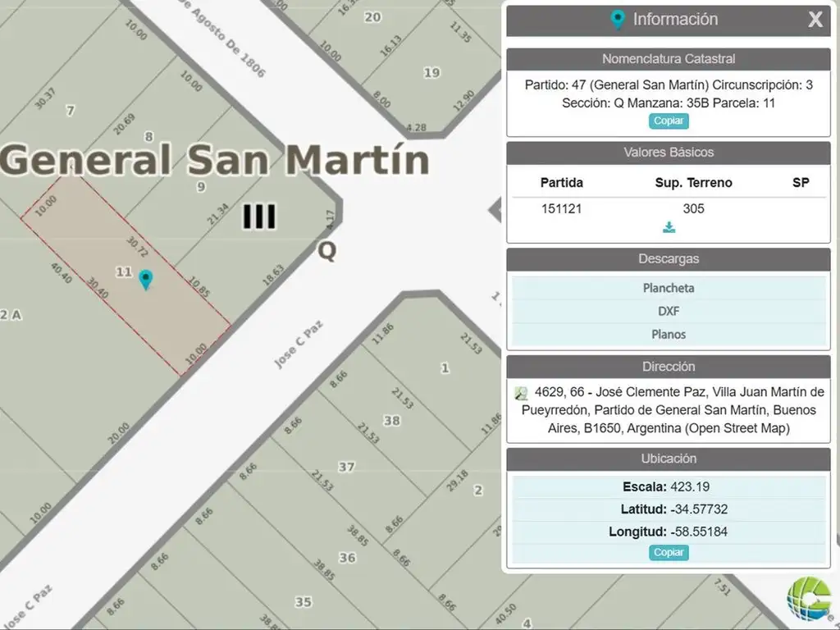Viewport: 840px width, 630px height.
Task: Click the Dirección section header
Action: (x=669, y=367)
